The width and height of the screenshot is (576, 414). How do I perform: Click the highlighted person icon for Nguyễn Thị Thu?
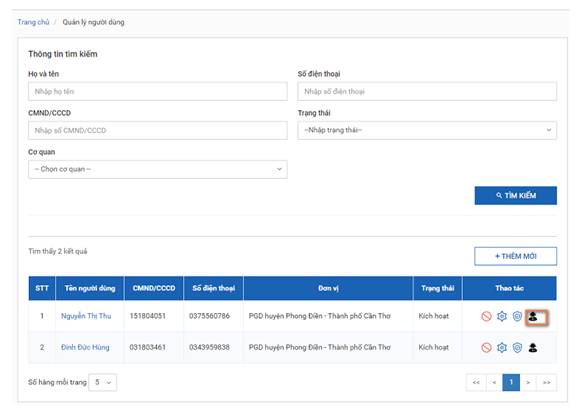[x=533, y=317]
